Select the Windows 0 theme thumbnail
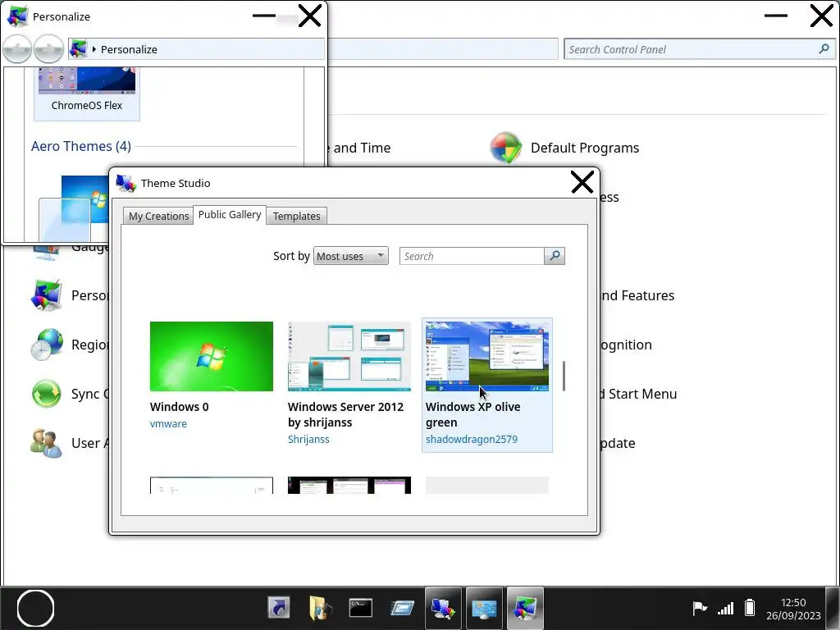Image resolution: width=840 pixels, height=630 pixels. (211, 356)
